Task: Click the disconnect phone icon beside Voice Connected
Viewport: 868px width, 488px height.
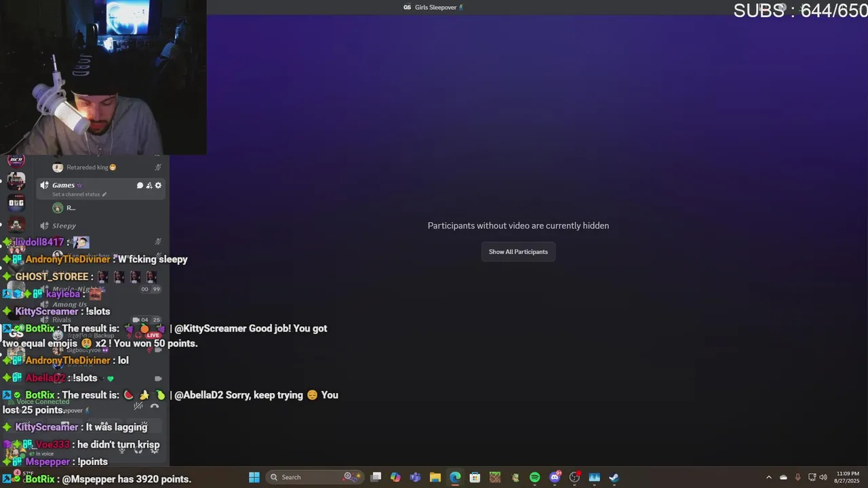Action: (x=155, y=406)
